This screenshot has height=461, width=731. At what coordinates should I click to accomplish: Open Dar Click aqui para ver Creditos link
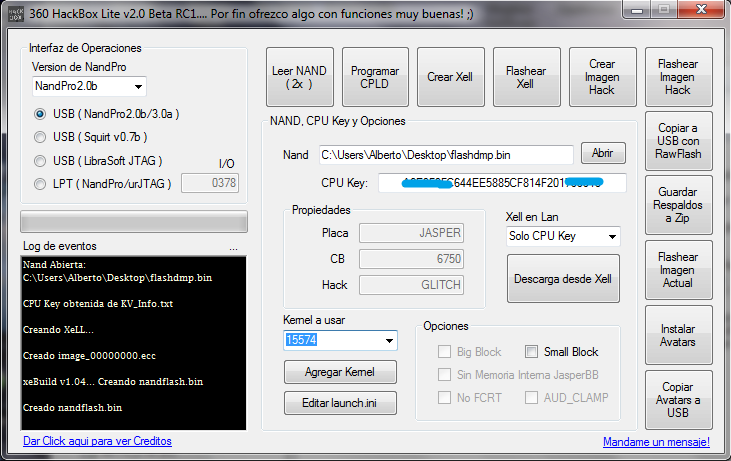[97, 441]
